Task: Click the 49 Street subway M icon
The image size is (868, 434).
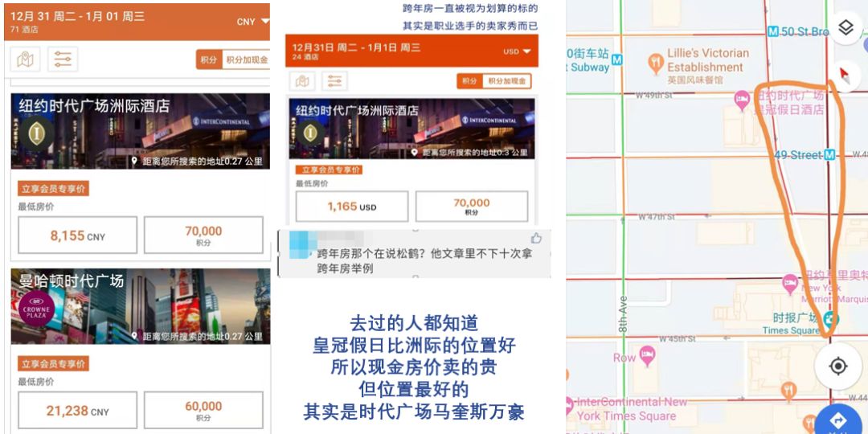Action: pos(829,155)
